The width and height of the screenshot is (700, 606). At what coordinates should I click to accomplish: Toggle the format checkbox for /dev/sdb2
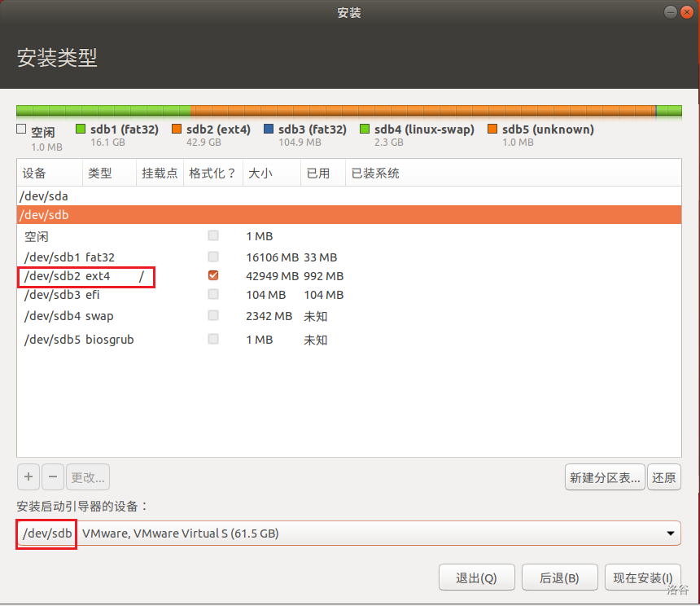coord(213,276)
